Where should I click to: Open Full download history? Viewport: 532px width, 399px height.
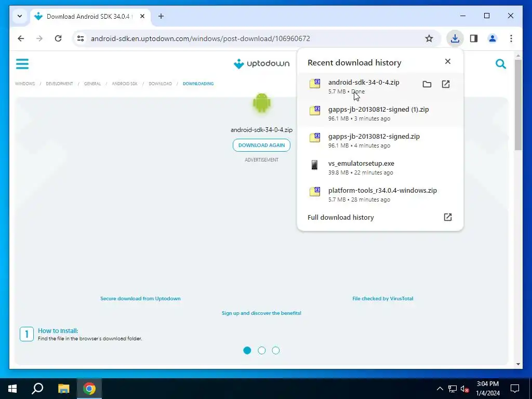[x=380, y=217]
